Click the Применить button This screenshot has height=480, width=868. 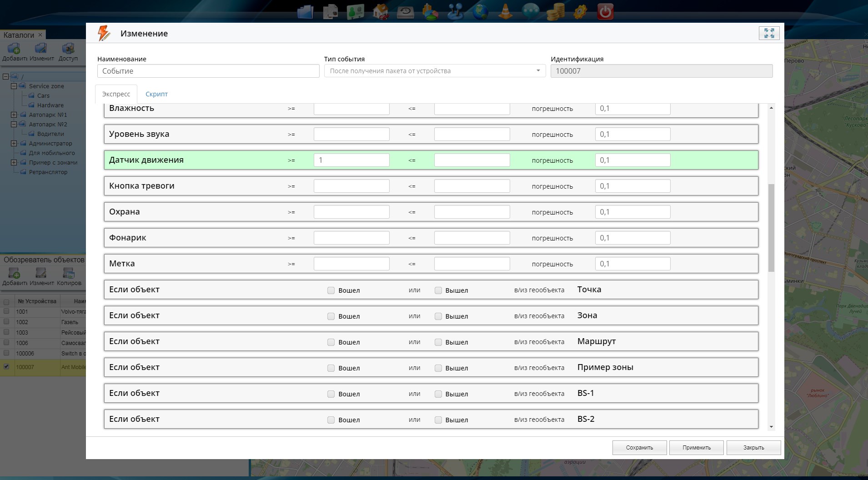point(696,448)
